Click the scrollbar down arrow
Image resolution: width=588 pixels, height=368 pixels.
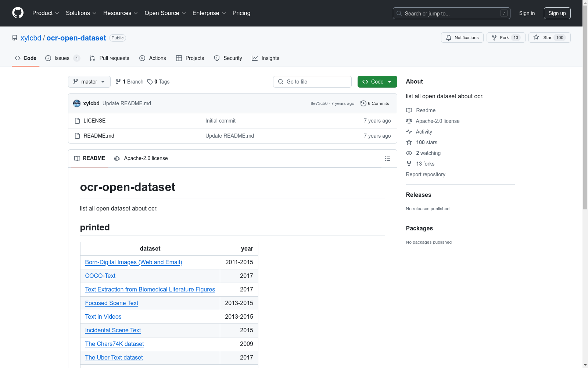585,365
